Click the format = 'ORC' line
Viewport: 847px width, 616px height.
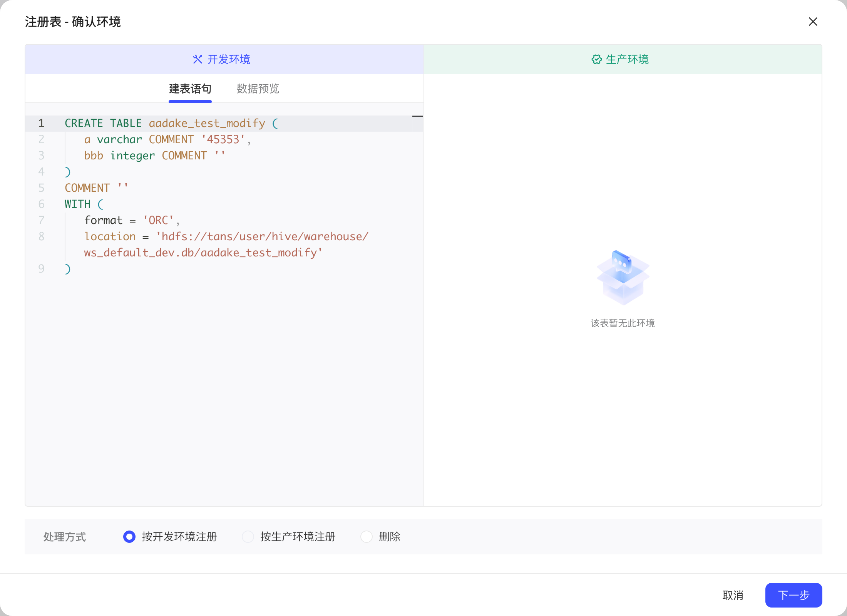coord(132,220)
